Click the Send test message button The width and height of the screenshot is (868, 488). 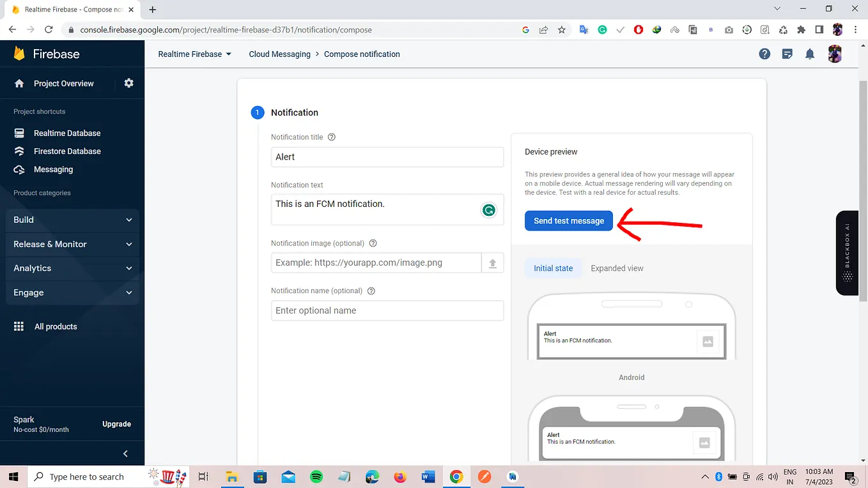click(x=568, y=220)
